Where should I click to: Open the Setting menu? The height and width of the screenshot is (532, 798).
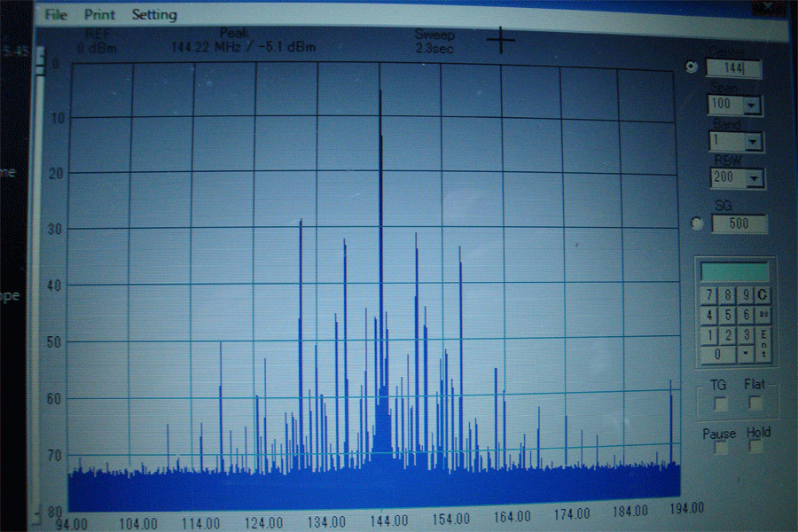coord(154,15)
